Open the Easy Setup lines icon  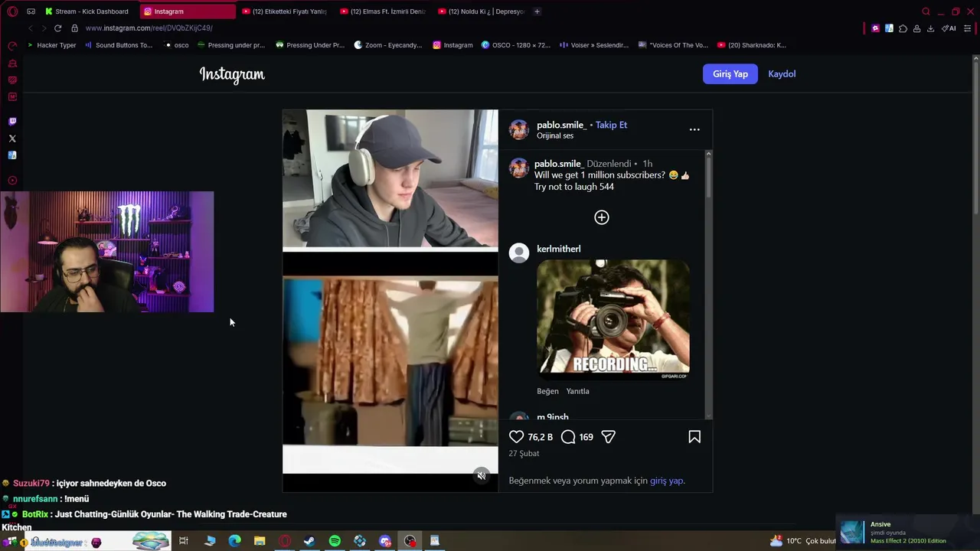(x=968, y=28)
